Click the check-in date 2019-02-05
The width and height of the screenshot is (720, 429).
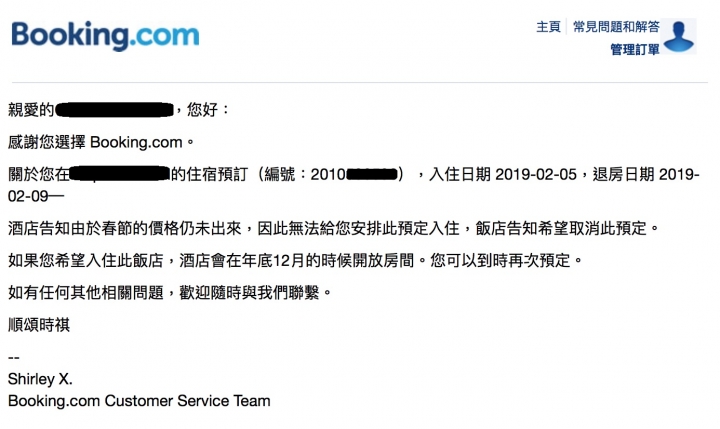(x=536, y=175)
